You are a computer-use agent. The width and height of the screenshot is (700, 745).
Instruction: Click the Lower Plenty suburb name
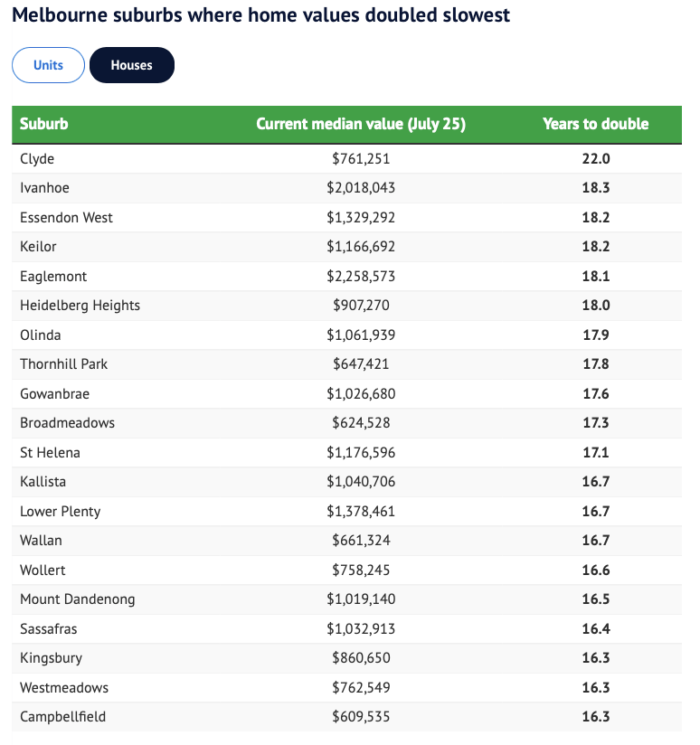(60, 511)
